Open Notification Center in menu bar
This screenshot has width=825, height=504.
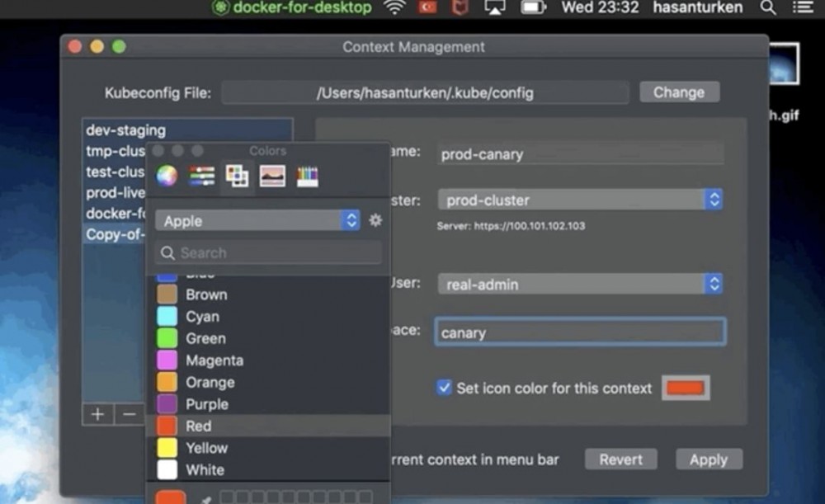803,7
